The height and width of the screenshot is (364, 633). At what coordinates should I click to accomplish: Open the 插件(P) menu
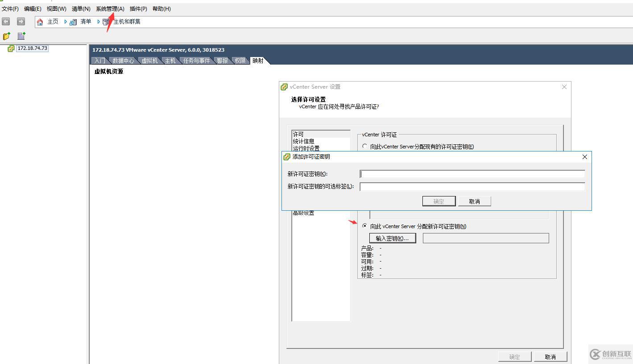tap(138, 9)
